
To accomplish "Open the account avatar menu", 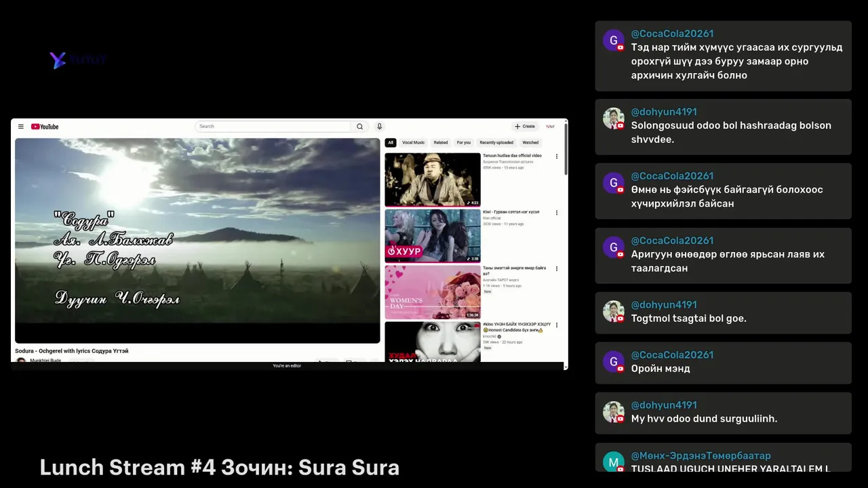I will tap(550, 126).
